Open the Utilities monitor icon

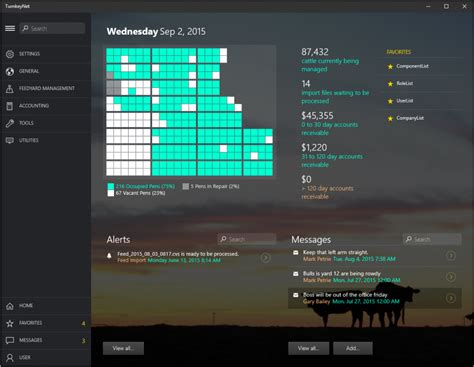click(x=10, y=140)
